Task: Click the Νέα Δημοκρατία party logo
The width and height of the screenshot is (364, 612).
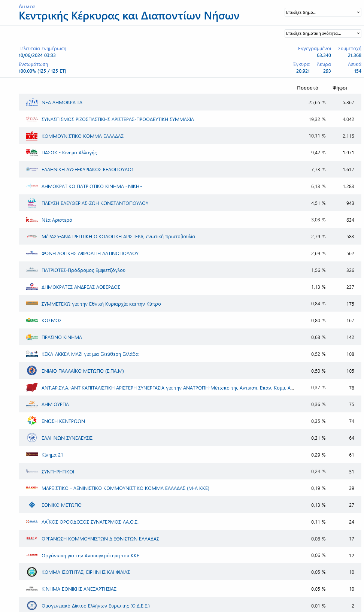Action: [32, 102]
